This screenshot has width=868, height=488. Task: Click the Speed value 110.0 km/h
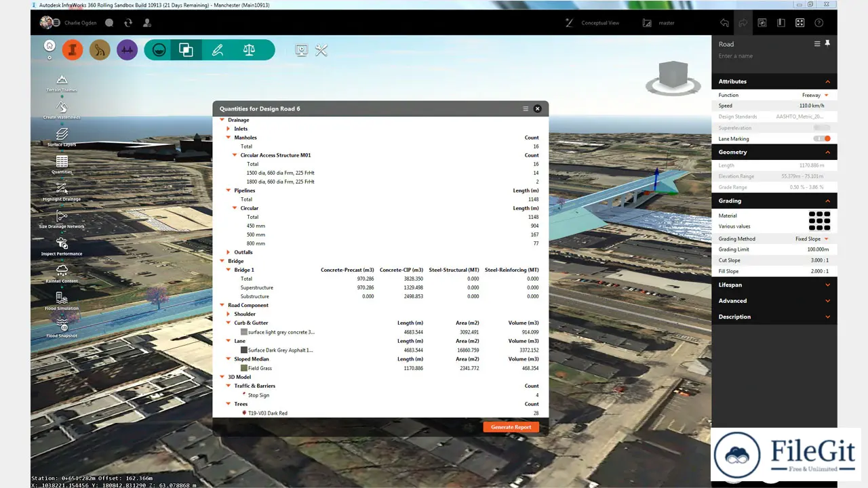point(812,106)
